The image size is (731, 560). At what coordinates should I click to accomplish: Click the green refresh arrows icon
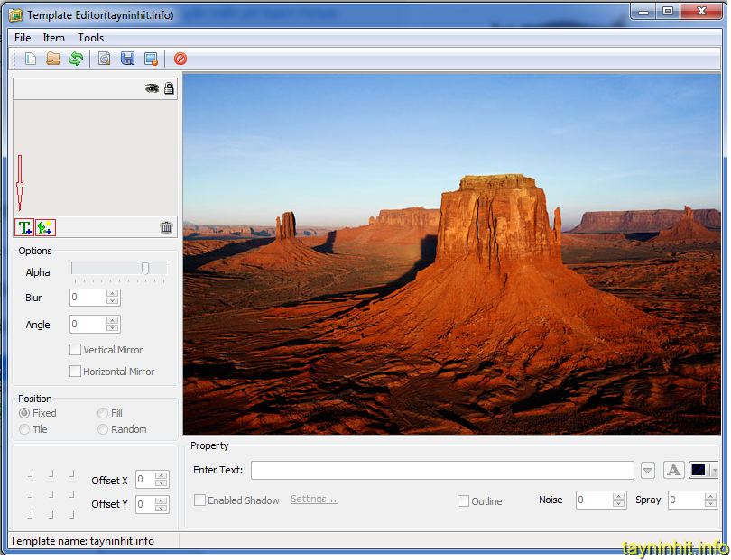[x=76, y=59]
